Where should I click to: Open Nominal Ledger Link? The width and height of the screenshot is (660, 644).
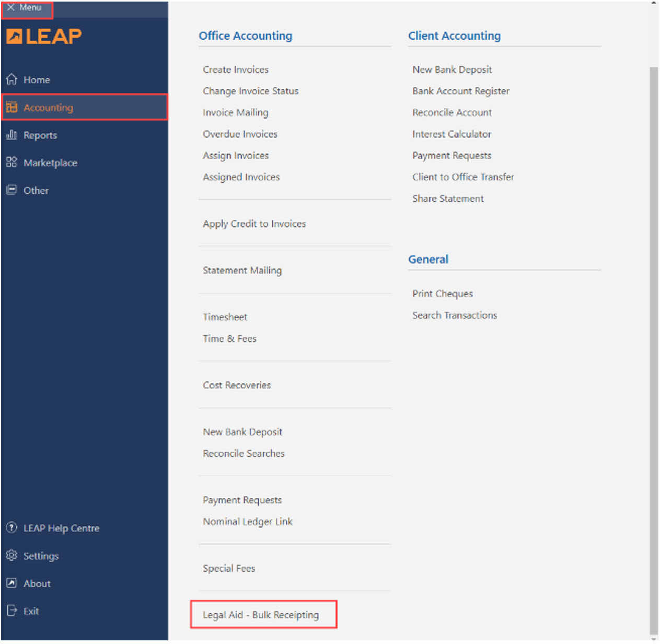coord(248,522)
